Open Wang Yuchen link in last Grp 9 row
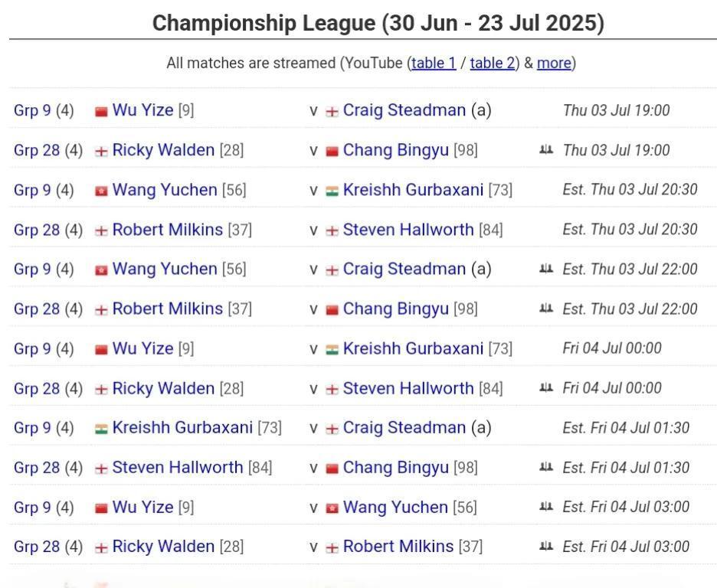 coord(395,507)
